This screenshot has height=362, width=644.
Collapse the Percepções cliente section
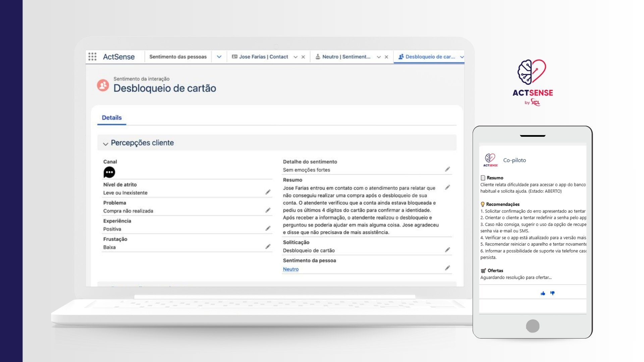pyautogui.click(x=106, y=143)
